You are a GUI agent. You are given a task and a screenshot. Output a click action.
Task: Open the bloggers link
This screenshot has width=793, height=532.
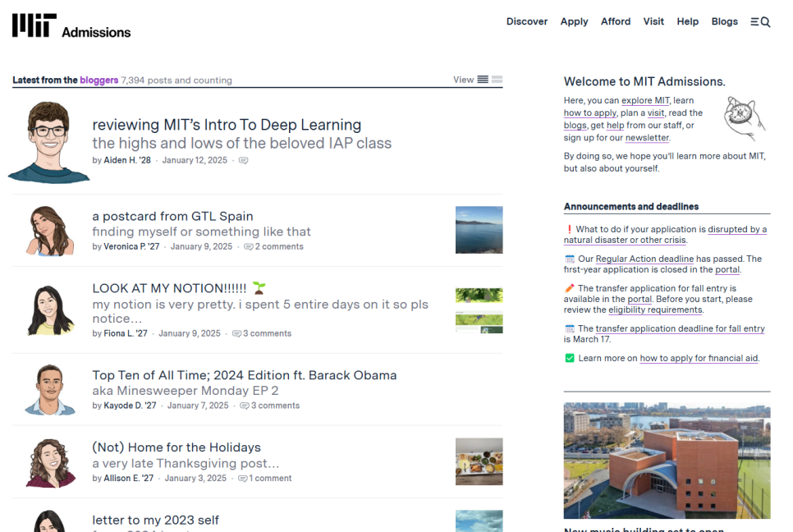99,80
